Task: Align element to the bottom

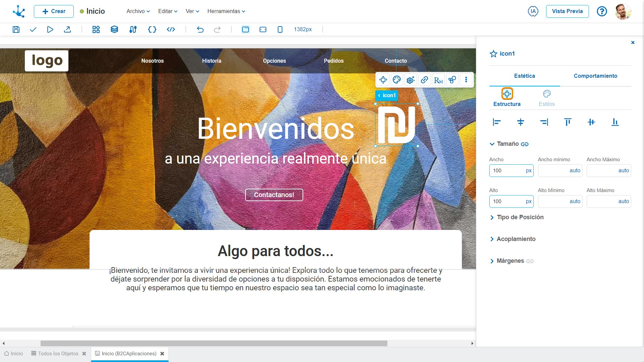Action: click(x=615, y=122)
